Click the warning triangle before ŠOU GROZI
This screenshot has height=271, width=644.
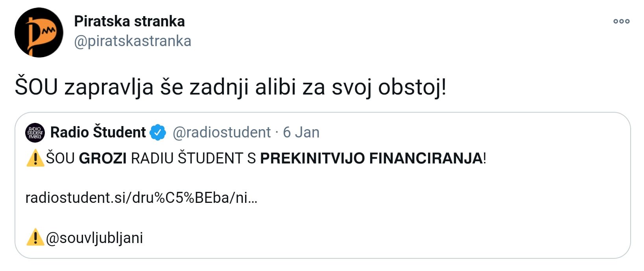[x=35, y=158]
